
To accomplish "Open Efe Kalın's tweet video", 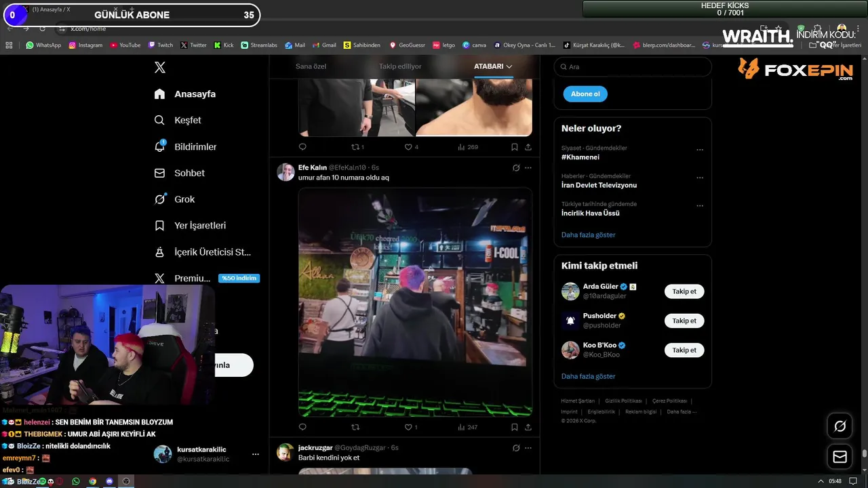I will pyautogui.click(x=415, y=302).
